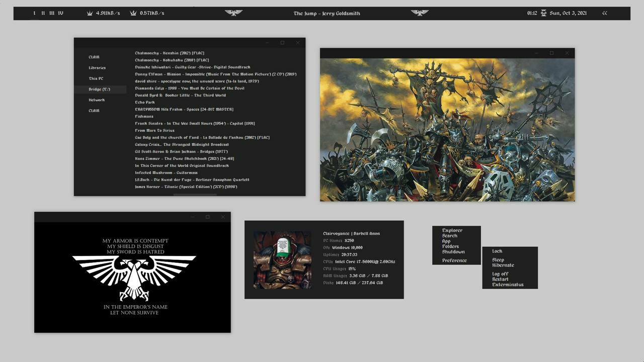Close the Imperial aquila quote window
The image size is (644, 362).
coord(223,217)
